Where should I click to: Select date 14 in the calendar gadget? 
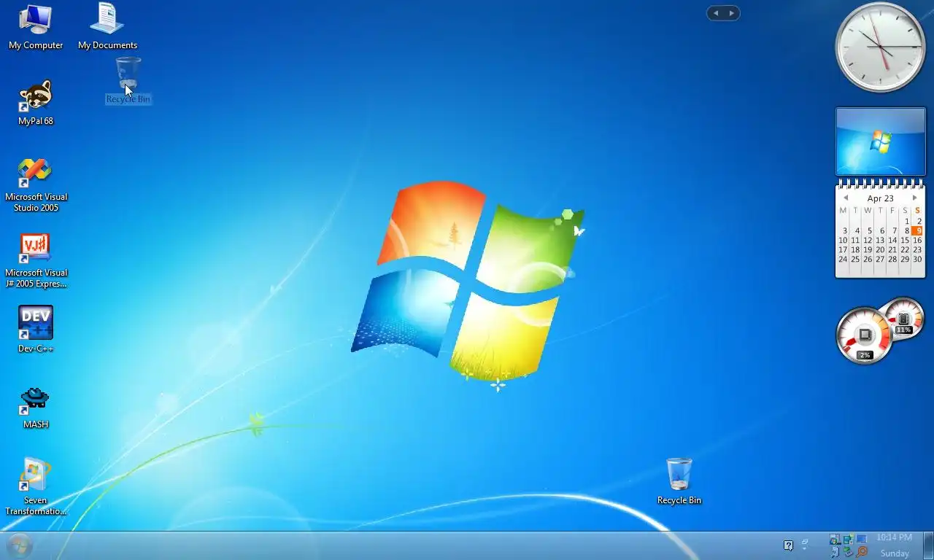pos(892,240)
